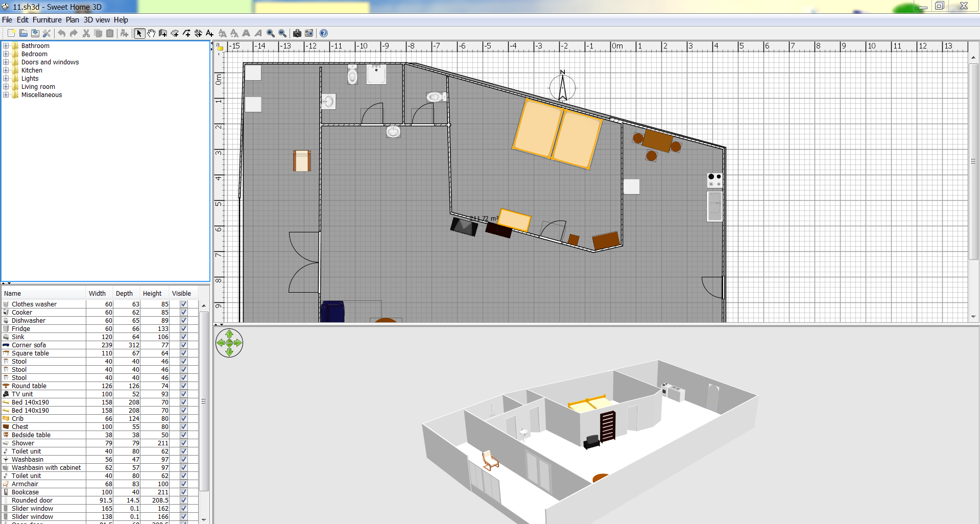Toggle the Shower visibility checkbox
The height and width of the screenshot is (524, 980).
(184, 443)
